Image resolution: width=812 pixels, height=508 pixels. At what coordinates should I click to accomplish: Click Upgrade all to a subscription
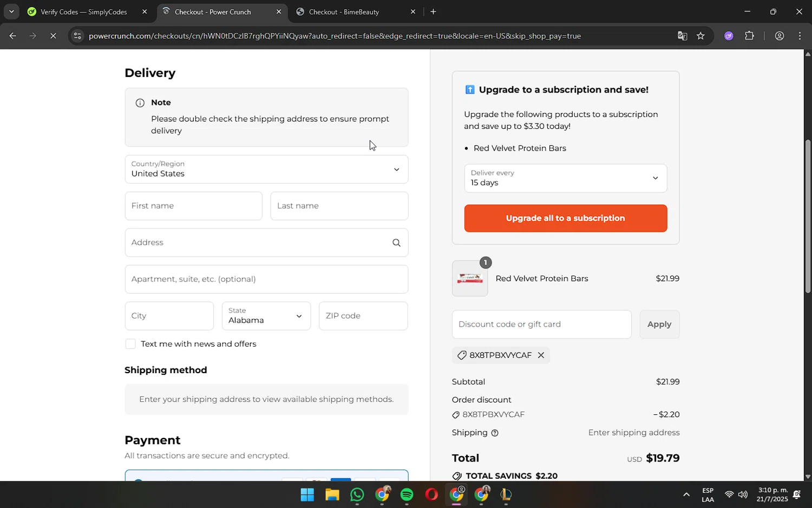point(566,218)
